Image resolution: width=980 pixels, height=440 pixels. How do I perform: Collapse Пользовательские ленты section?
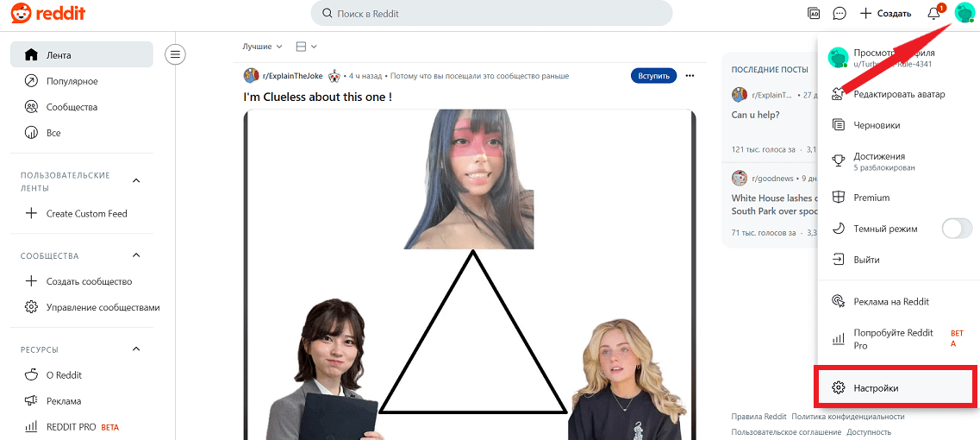click(137, 181)
